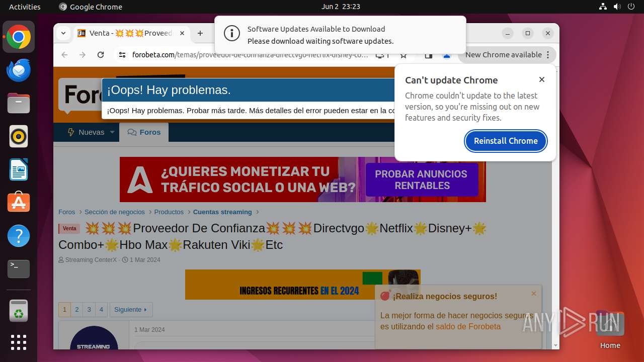Click the post date 1 Mar 2024
The height and width of the screenshot is (362, 644).
click(149, 330)
